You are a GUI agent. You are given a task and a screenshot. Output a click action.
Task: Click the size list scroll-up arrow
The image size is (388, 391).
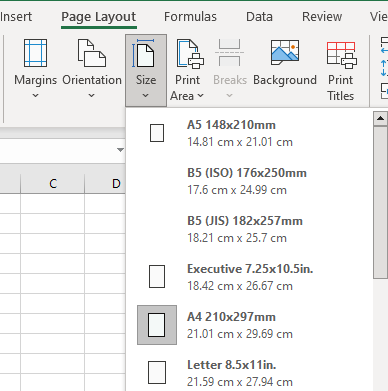click(x=381, y=118)
